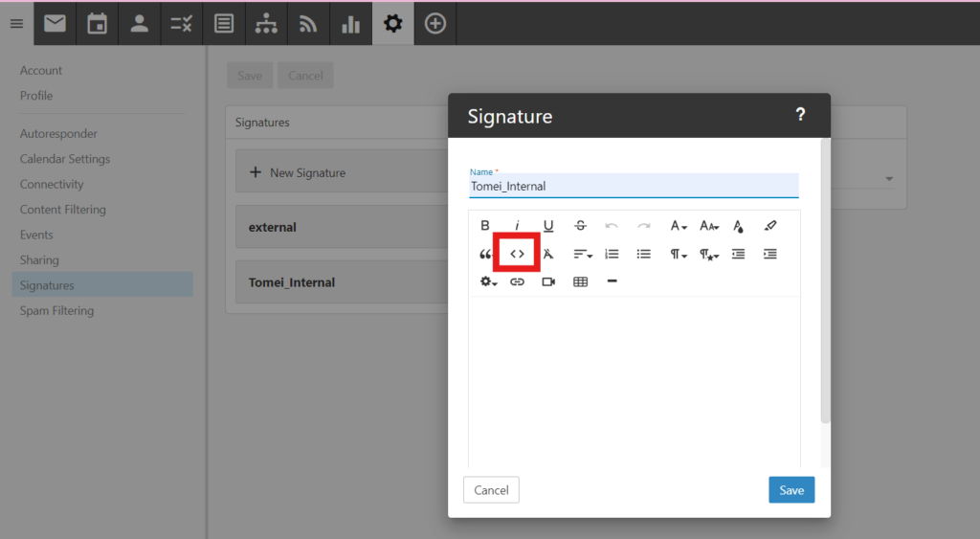The image size is (980, 539).
Task: Open the paragraph format dropdown
Action: (x=678, y=254)
